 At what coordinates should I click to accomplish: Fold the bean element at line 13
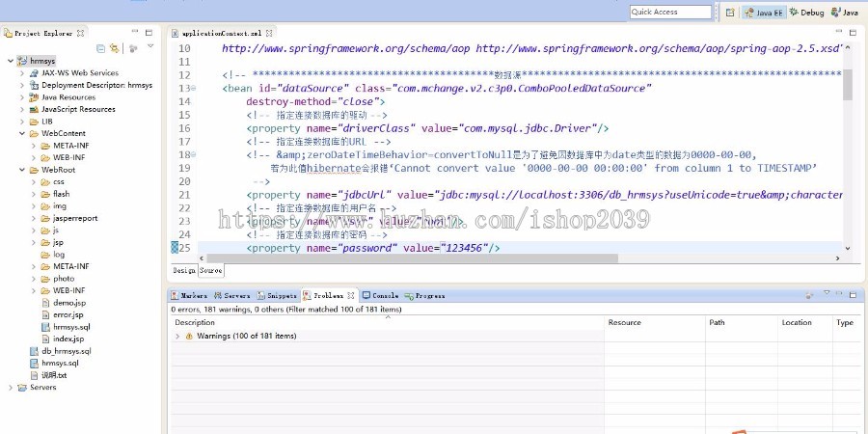(x=193, y=89)
